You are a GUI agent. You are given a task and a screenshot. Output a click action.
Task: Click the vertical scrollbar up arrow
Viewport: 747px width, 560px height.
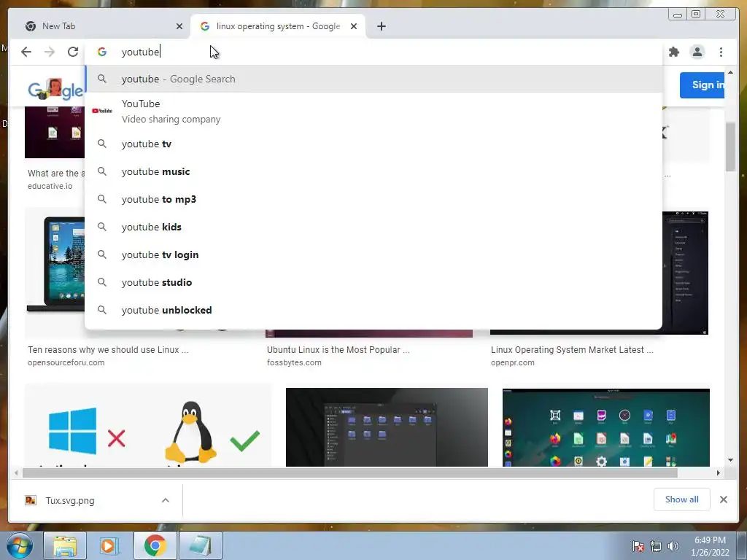730,72
